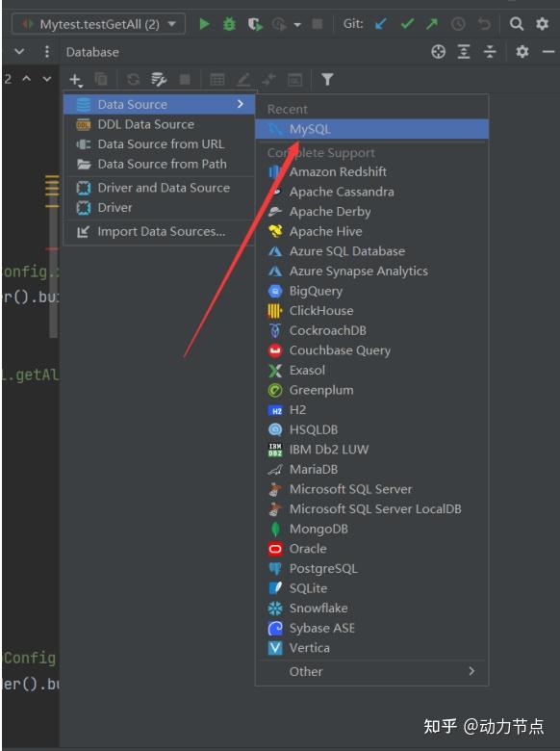Select Exasol data source

coord(372,371)
